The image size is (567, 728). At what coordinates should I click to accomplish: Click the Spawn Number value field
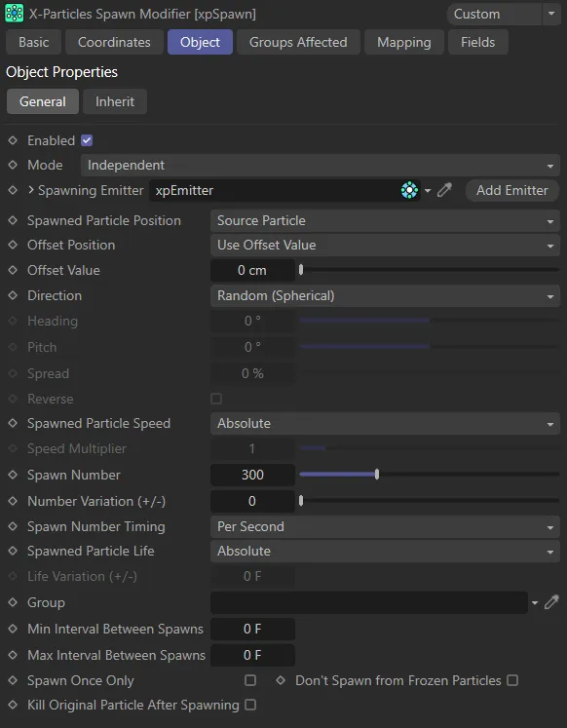(x=252, y=475)
